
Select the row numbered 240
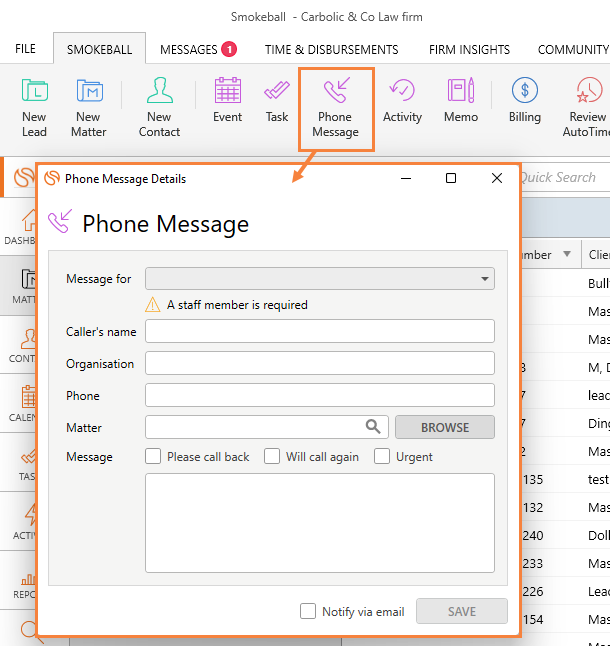pos(566,535)
